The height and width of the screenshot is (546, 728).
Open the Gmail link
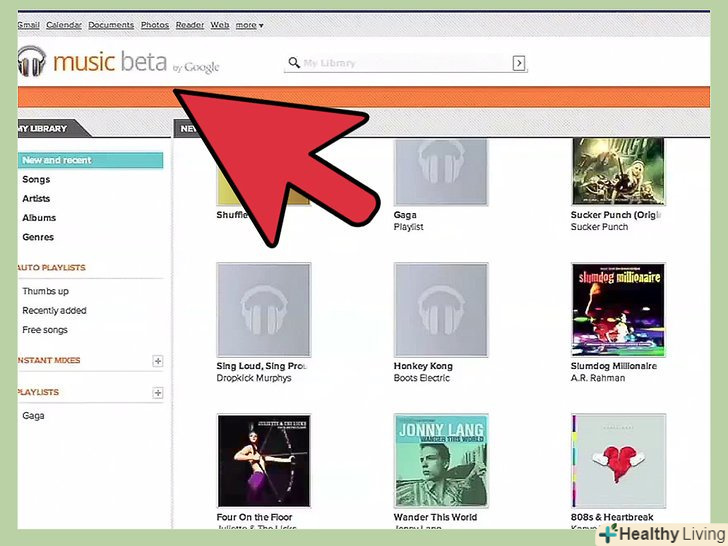point(28,25)
